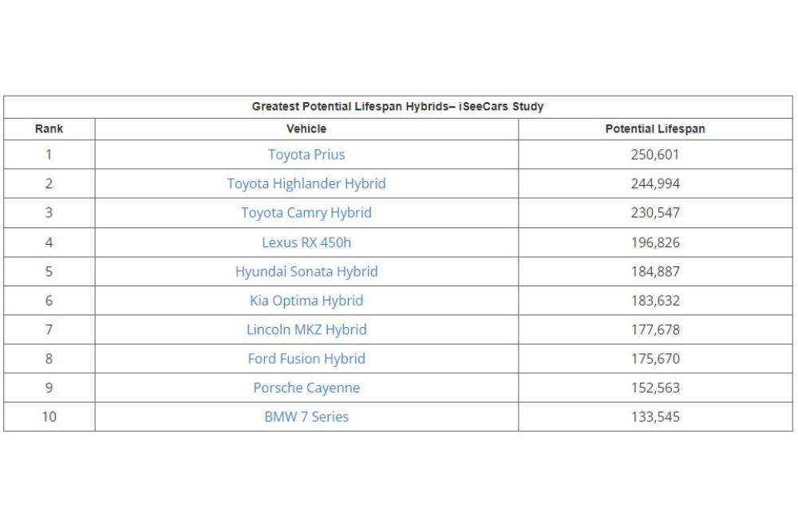This screenshot has height=532, width=798.
Task: Click the Potential Lifespan column header
Action: 655,128
